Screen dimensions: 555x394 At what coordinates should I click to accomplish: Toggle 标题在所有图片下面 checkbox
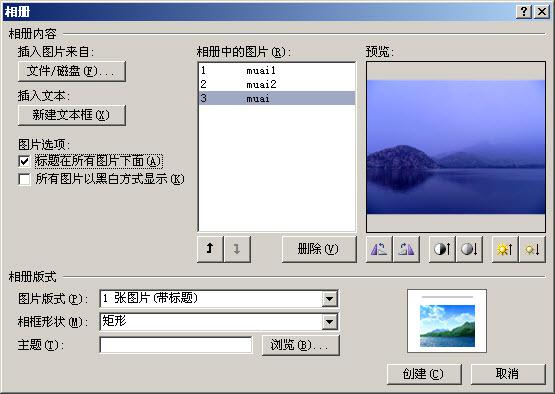click(24, 162)
